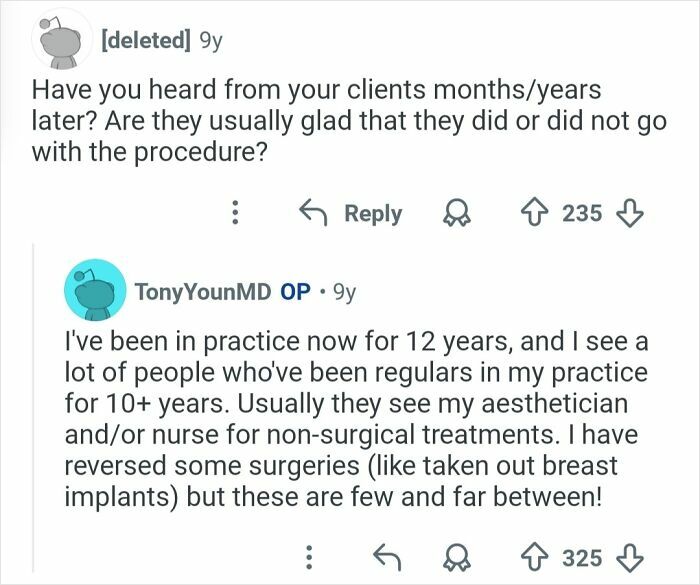The height and width of the screenshot is (585, 700).
Task: Downvote TonyYounMD's reply
Action: (x=630, y=557)
